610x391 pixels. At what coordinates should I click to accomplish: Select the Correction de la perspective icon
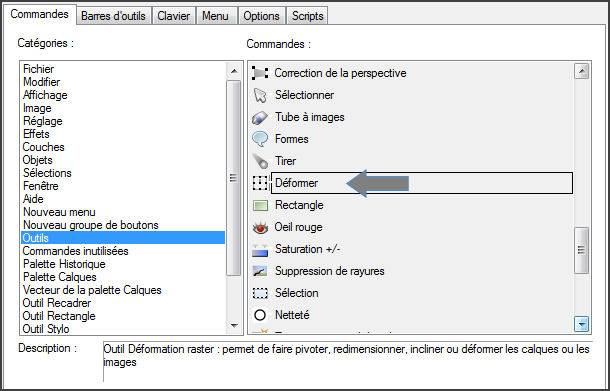260,73
